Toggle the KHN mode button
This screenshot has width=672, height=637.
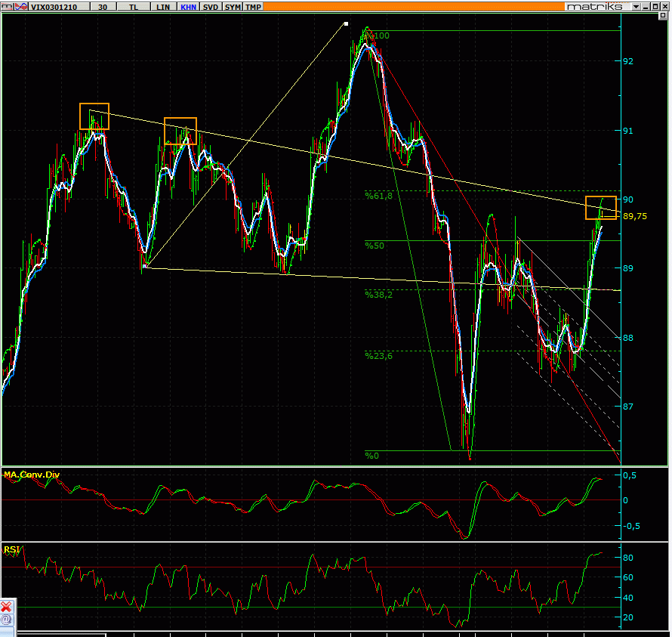tap(188, 7)
